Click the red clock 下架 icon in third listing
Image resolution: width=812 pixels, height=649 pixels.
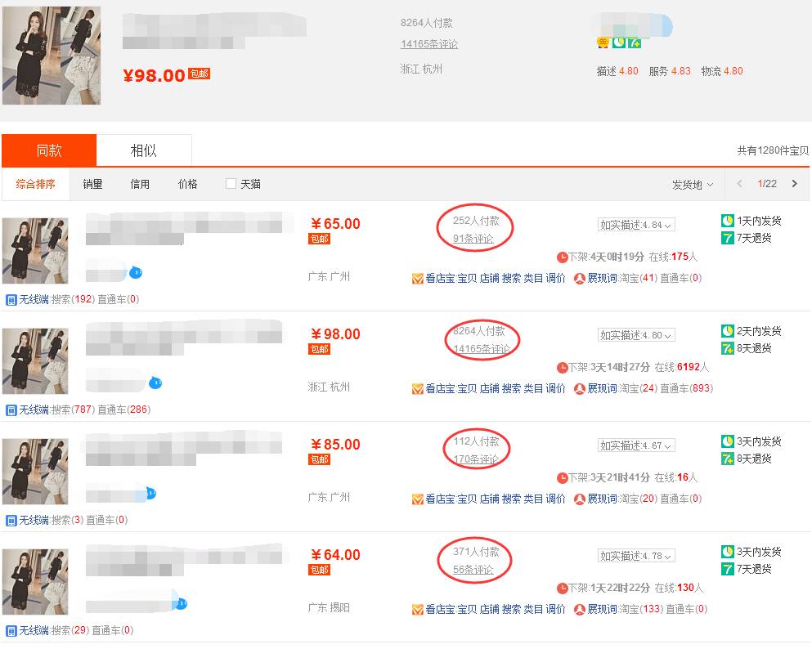(563, 477)
